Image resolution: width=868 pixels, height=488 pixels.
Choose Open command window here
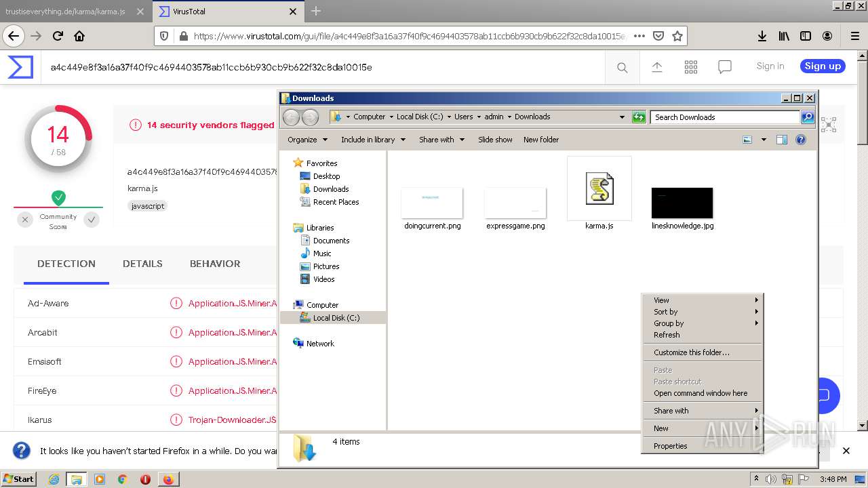pos(702,393)
